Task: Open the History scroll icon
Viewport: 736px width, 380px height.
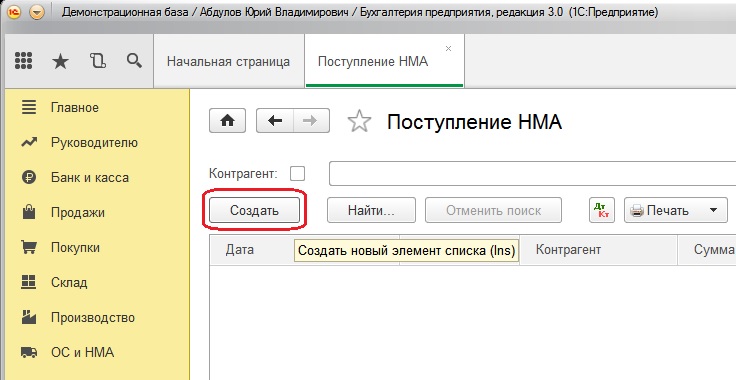Action: (97, 61)
